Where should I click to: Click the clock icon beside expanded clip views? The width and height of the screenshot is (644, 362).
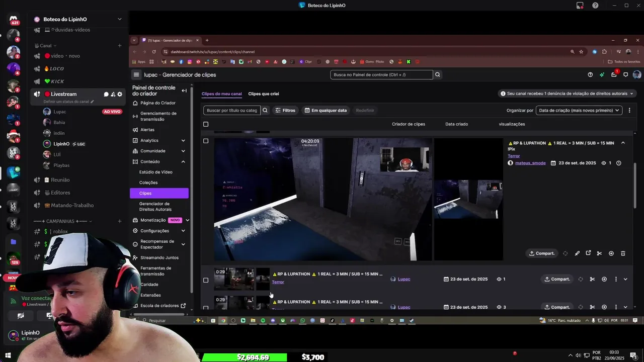tap(619, 163)
